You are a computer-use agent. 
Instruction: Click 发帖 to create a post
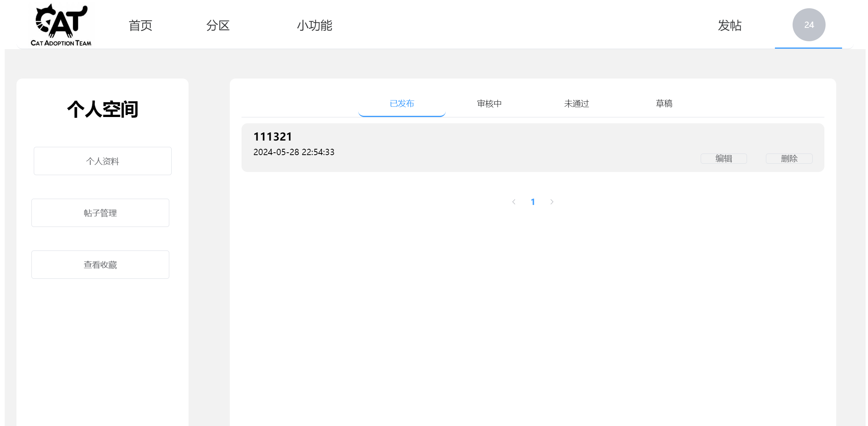(730, 26)
